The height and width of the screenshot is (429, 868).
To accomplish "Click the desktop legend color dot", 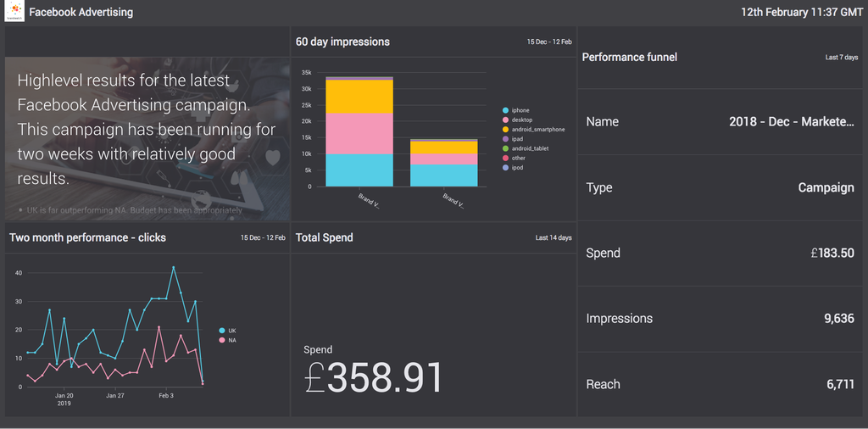I will 506,120.
